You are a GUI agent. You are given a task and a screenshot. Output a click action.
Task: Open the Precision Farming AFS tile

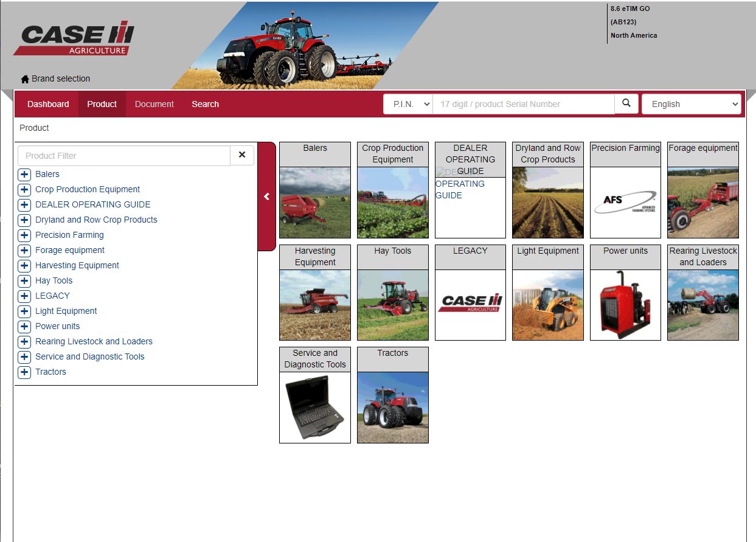625,203
